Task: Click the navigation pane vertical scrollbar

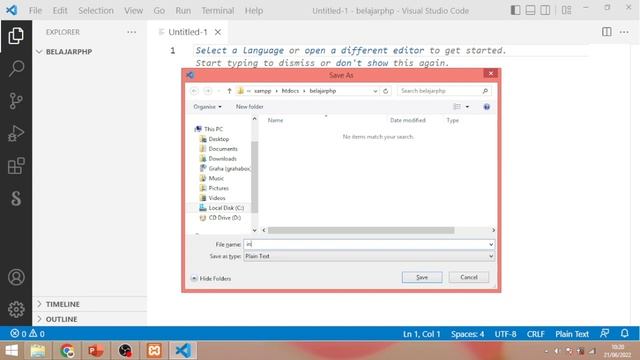Action: (254, 176)
